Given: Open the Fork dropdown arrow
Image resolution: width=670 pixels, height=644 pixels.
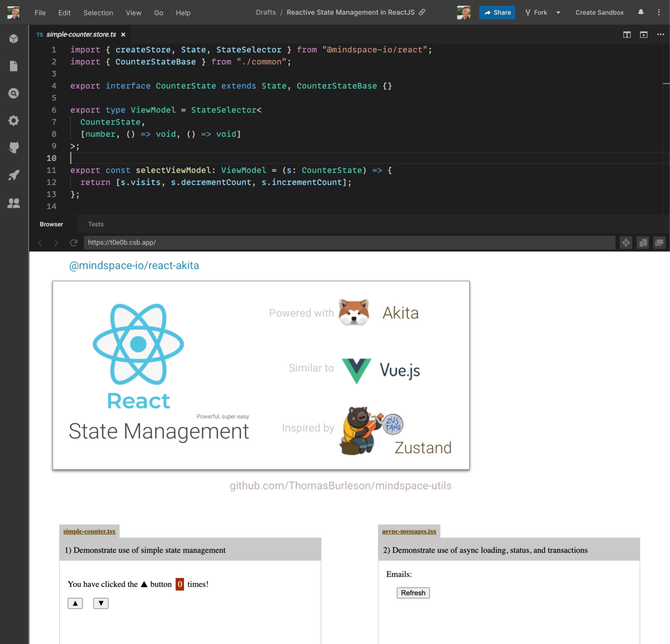Looking at the screenshot, I should [x=558, y=12].
